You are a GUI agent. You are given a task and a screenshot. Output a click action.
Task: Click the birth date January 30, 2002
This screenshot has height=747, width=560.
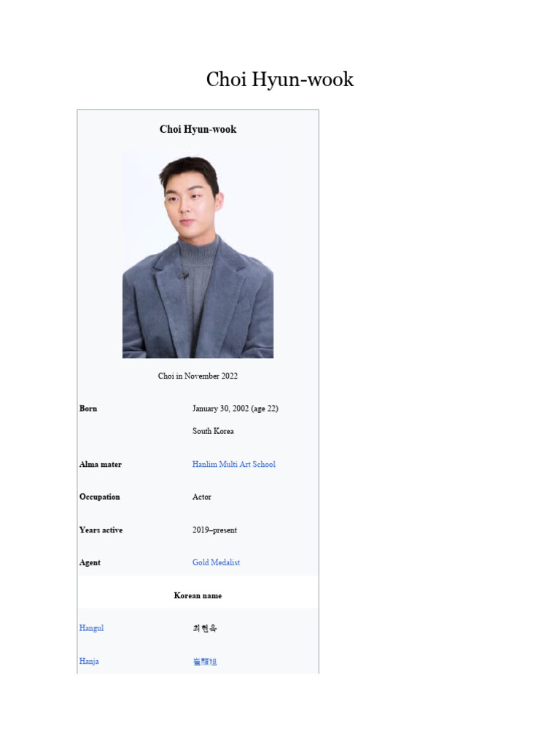click(x=220, y=409)
